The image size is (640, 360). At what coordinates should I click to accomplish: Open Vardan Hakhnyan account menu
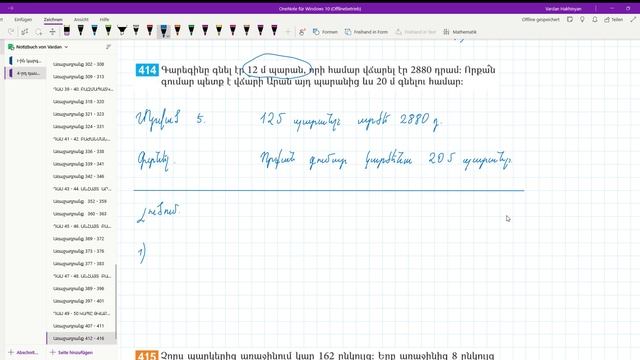[563, 9]
